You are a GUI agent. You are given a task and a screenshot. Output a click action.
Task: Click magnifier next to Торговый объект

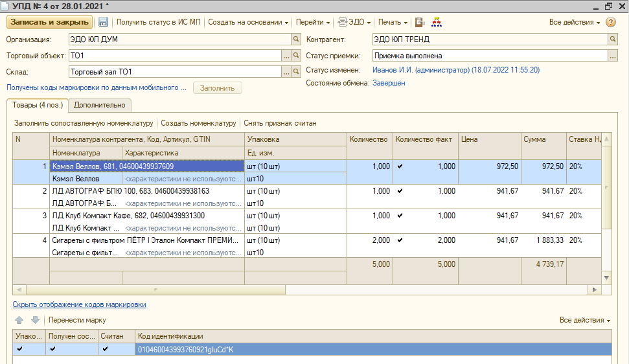pos(296,56)
